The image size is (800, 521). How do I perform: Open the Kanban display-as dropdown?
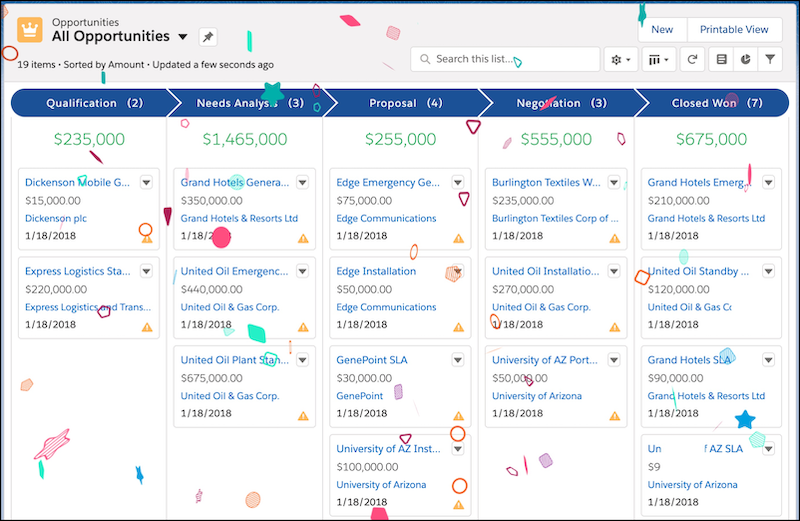[660, 60]
